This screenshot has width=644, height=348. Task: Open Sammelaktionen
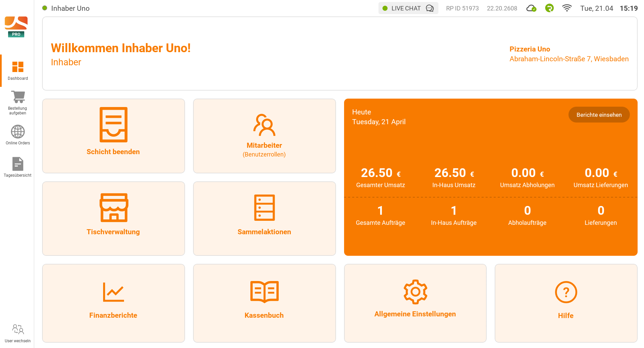[x=264, y=218]
